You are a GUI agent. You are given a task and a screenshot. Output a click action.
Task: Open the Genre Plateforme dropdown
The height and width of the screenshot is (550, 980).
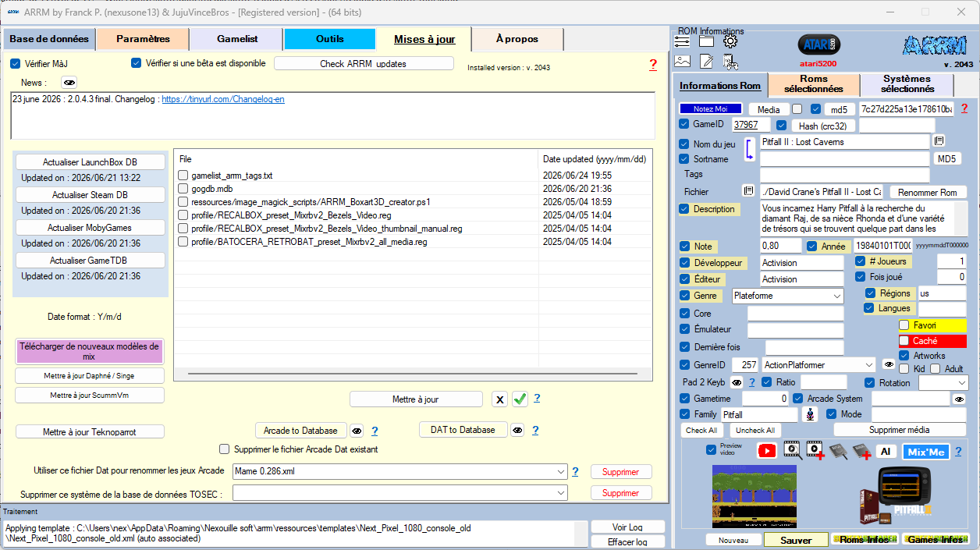coord(837,296)
